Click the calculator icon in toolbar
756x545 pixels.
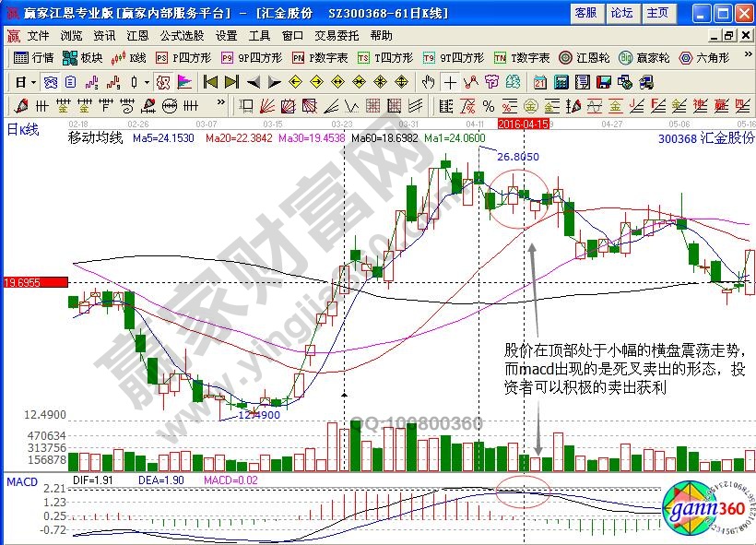click(x=561, y=81)
